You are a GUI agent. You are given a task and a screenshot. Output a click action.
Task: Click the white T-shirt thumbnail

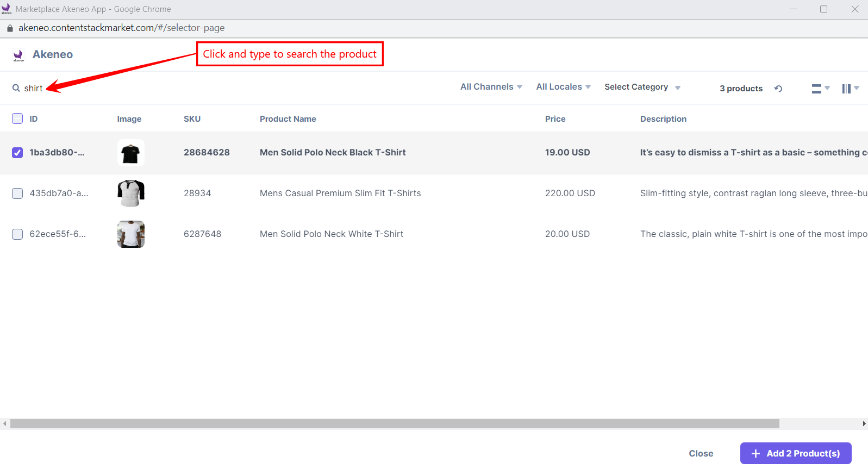[x=131, y=234]
